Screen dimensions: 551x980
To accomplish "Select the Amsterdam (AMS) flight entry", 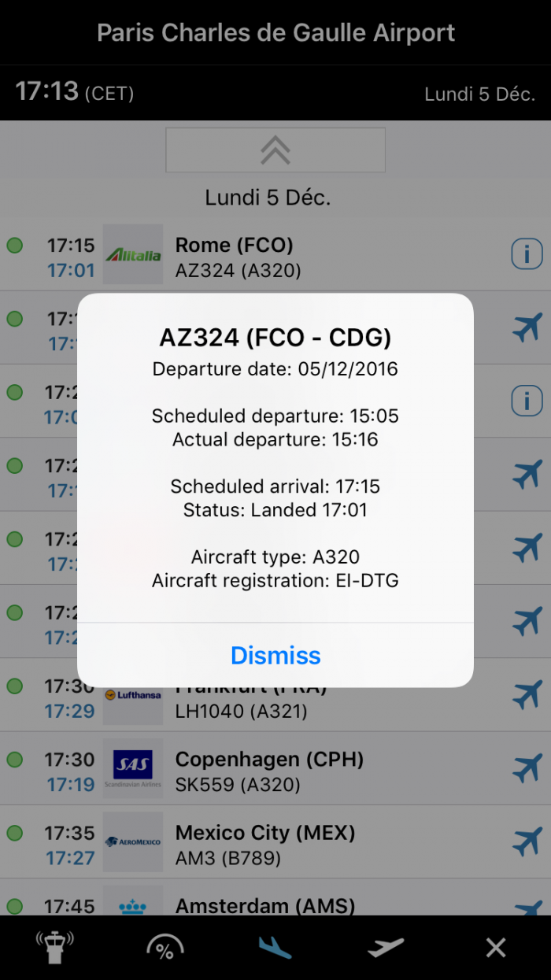I will pos(264,906).
